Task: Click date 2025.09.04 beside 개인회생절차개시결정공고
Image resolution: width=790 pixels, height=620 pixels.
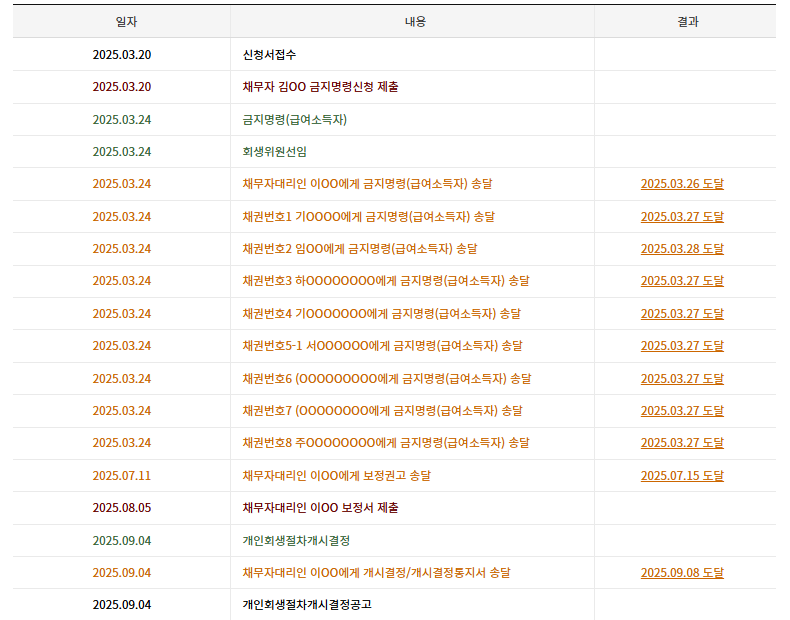Action: pyautogui.click(x=122, y=604)
